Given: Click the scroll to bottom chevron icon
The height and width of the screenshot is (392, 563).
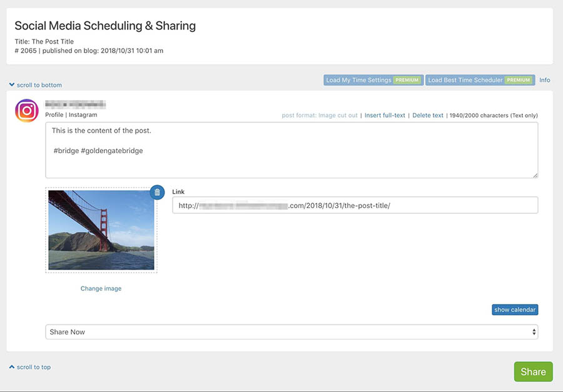Looking at the screenshot, I should click(x=12, y=85).
